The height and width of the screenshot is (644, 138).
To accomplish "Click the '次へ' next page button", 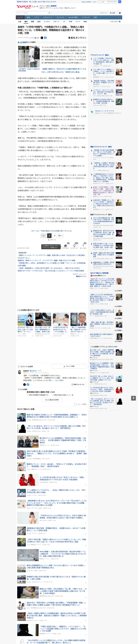I will pos(61,235).
